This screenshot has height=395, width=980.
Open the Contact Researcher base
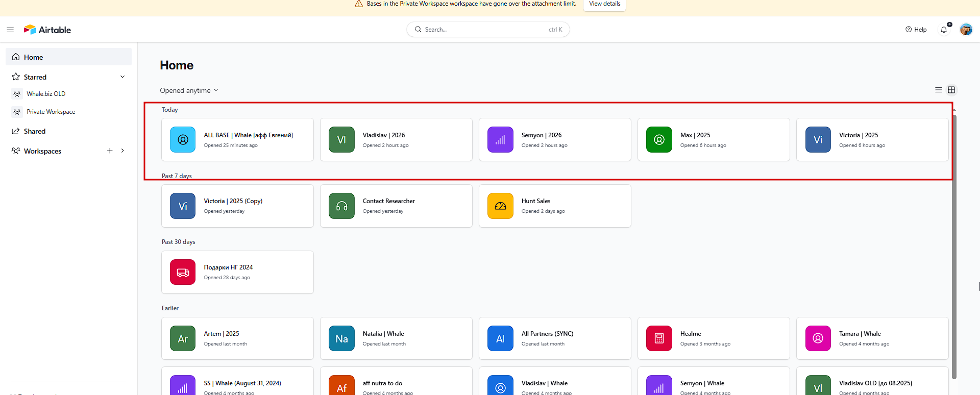396,206
